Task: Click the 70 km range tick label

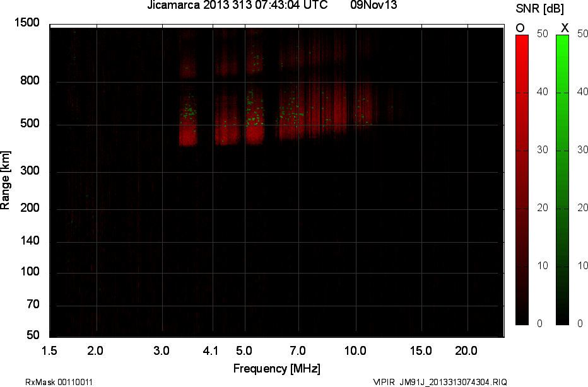Action: coord(33,305)
